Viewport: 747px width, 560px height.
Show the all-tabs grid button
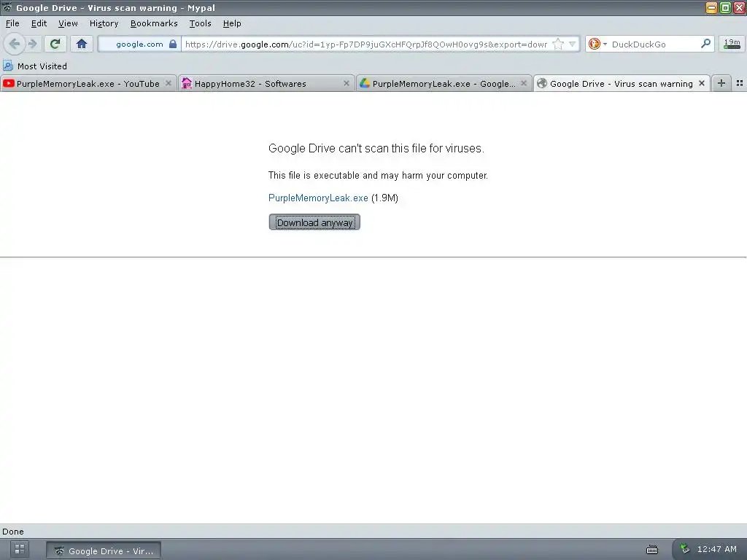coord(740,83)
